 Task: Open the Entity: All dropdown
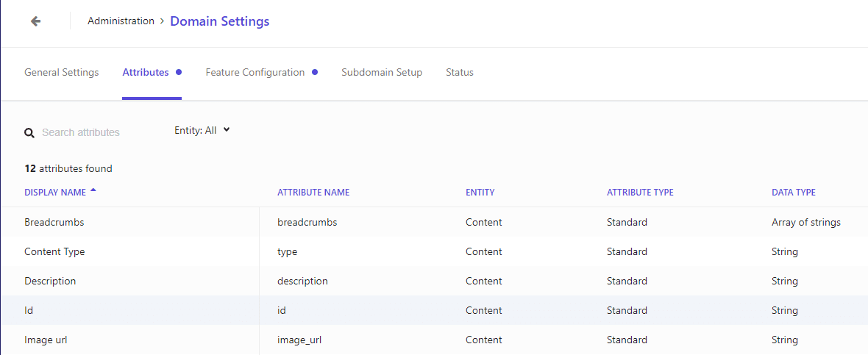tap(202, 131)
